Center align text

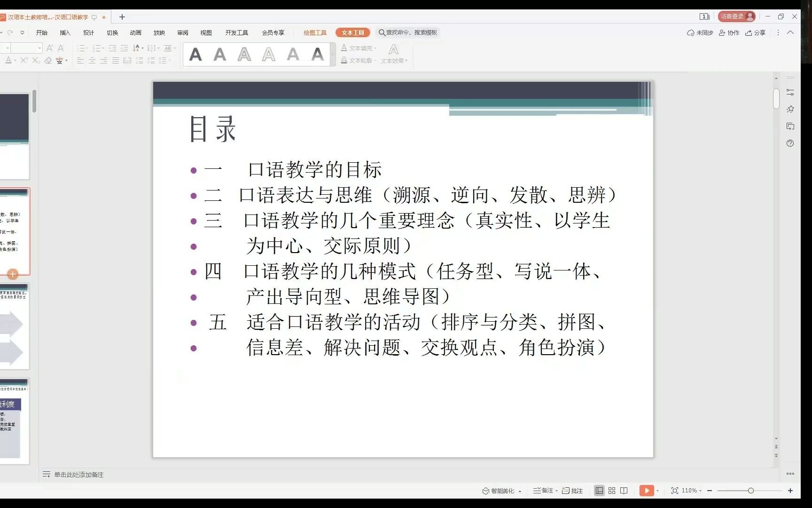pos(92,60)
